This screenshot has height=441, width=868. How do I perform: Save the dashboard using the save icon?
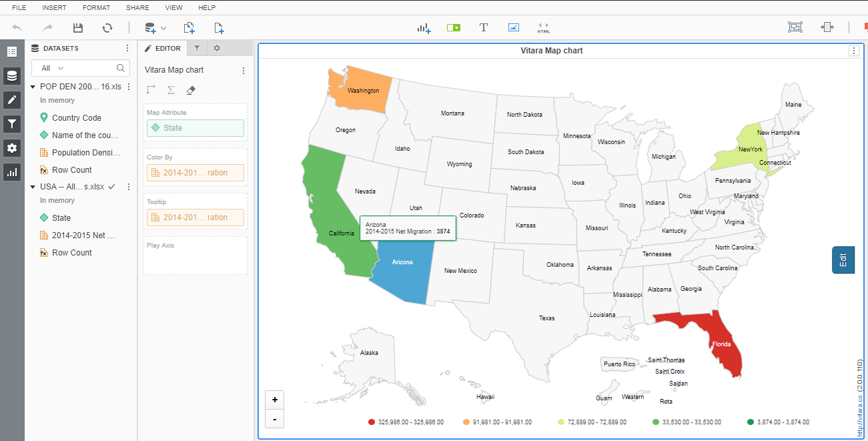click(x=77, y=27)
